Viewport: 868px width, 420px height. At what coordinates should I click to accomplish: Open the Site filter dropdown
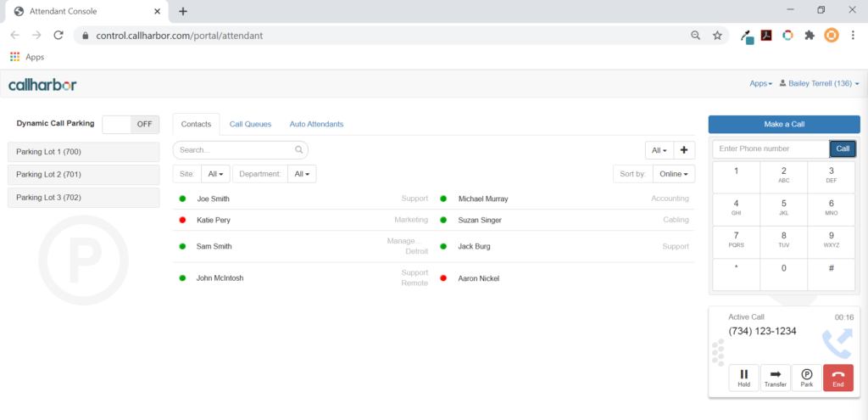[x=217, y=174]
